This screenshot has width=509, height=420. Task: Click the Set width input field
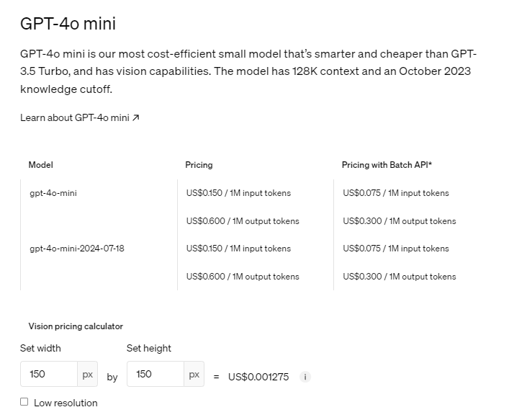point(49,374)
